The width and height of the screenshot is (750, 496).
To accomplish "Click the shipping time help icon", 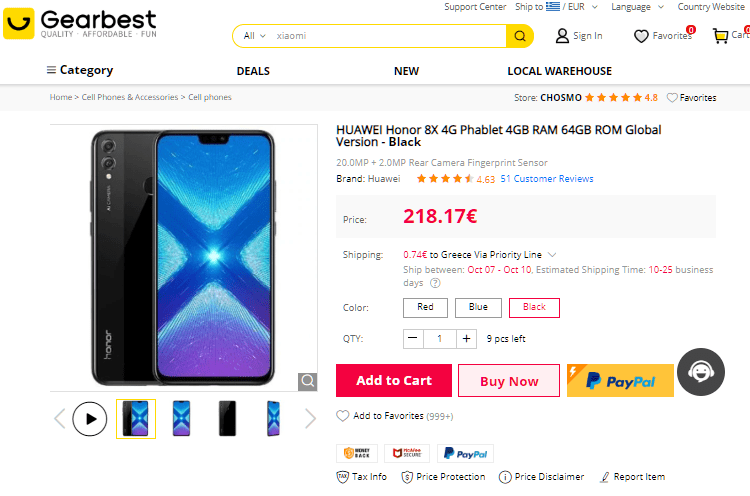I will coord(435,283).
